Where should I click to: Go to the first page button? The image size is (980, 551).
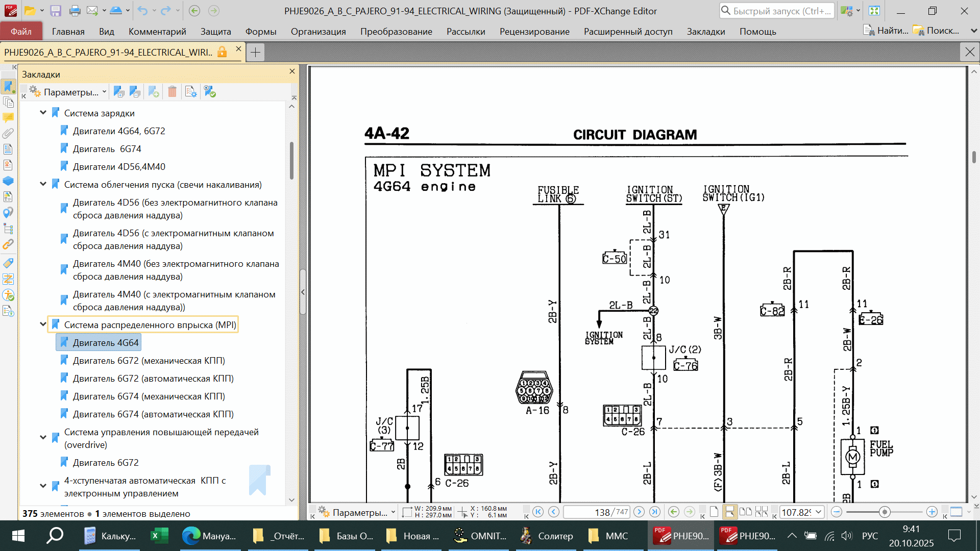point(537,512)
